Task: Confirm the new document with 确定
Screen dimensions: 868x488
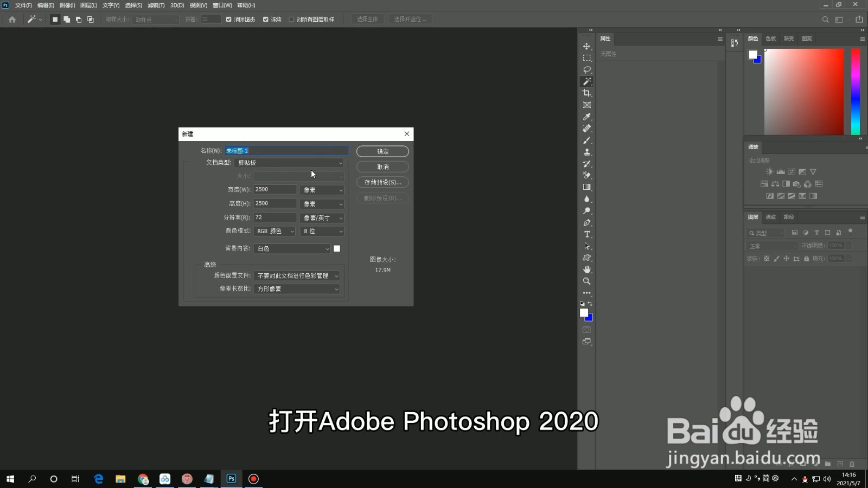Action: (382, 151)
